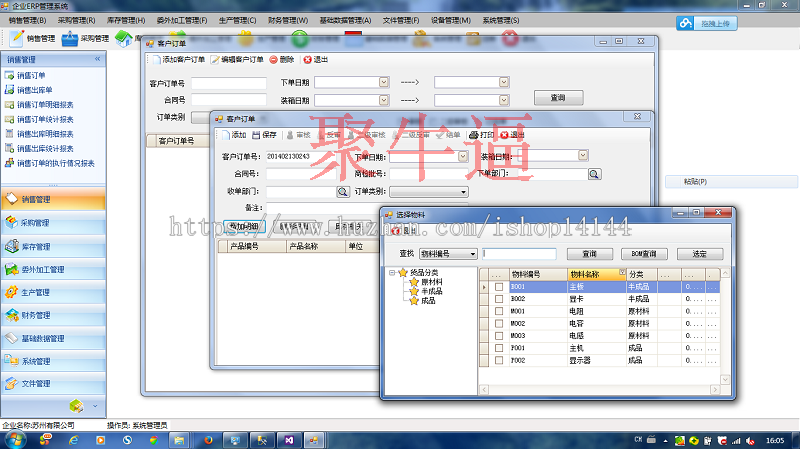Viewport: 800px width, 449px height.
Task: Click the green house icon in main toolbar
Action: (123, 39)
